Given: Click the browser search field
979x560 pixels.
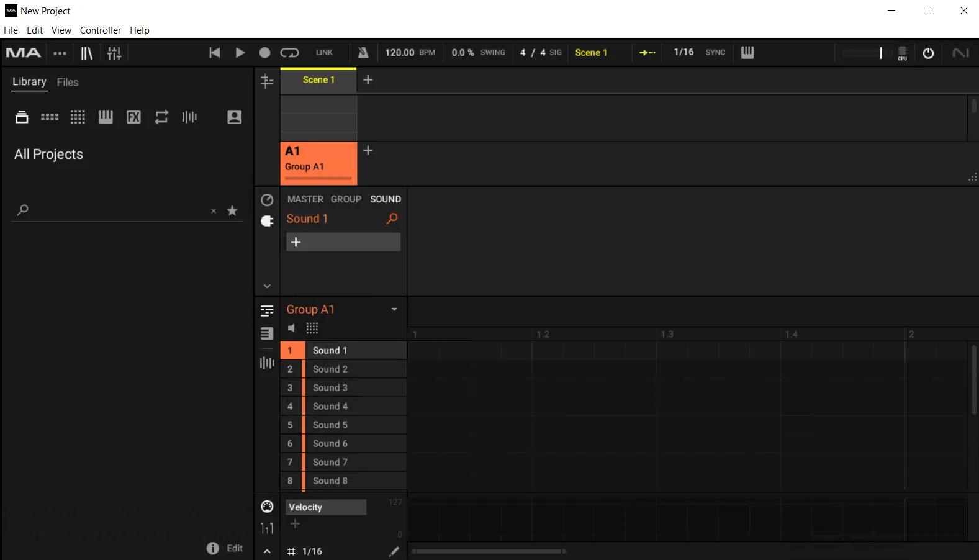Looking at the screenshot, I should pos(118,210).
